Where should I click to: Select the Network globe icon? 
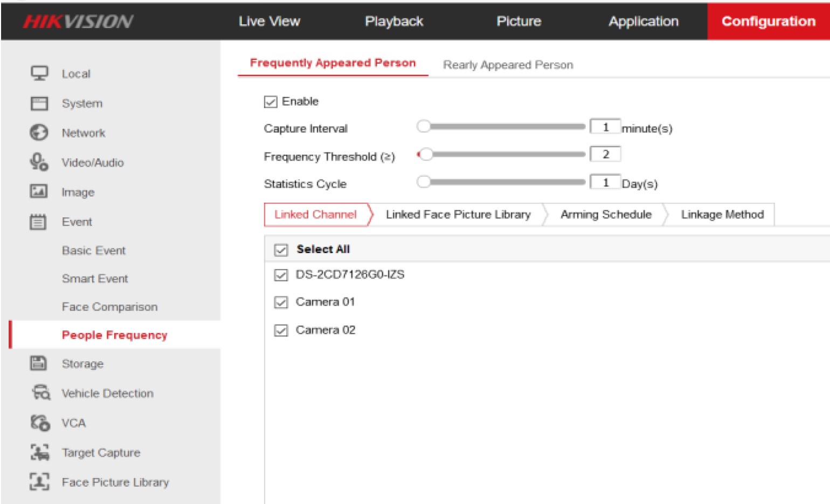pos(39,133)
